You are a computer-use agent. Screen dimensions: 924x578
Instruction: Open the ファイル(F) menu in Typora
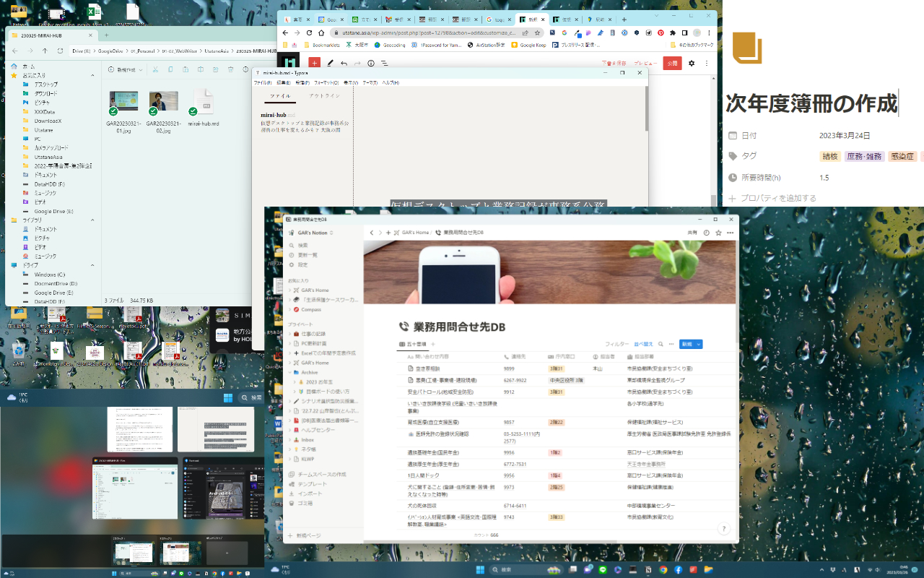click(x=263, y=82)
